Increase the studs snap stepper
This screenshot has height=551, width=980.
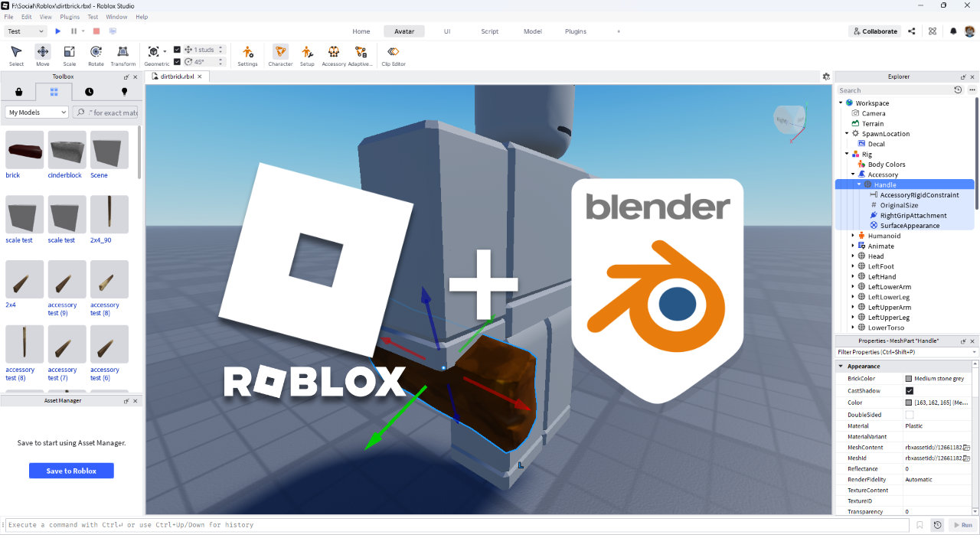tap(221, 47)
